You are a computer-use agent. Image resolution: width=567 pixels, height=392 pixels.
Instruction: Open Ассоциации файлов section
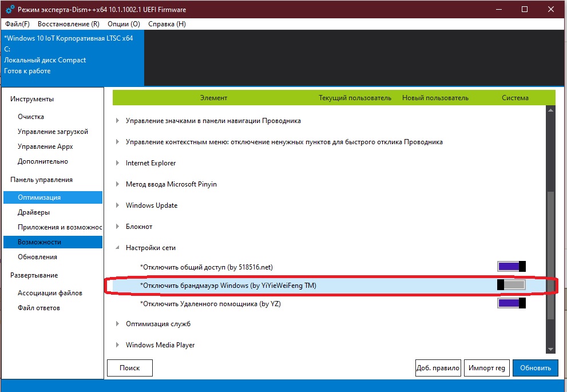pos(50,293)
